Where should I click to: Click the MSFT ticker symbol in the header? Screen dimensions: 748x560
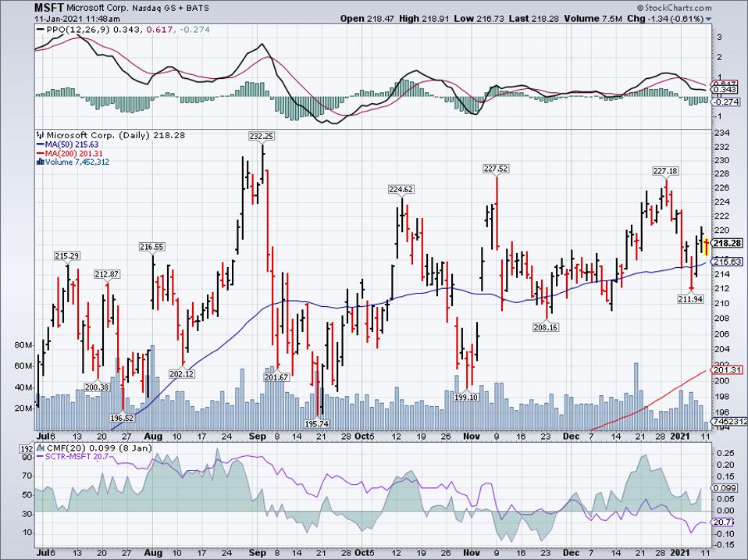pyautogui.click(x=48, y=8)
